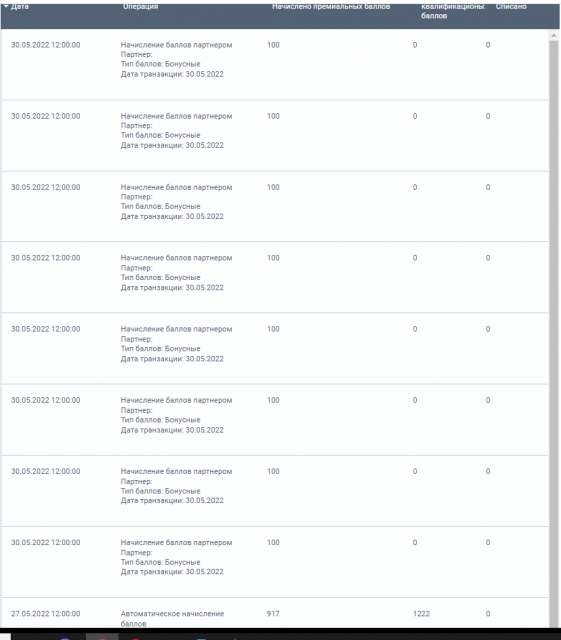Click the Списано column header
Image resolution: width=561 pixels, height=640 pixels.
pyautogui.click(x=511, y=6)
